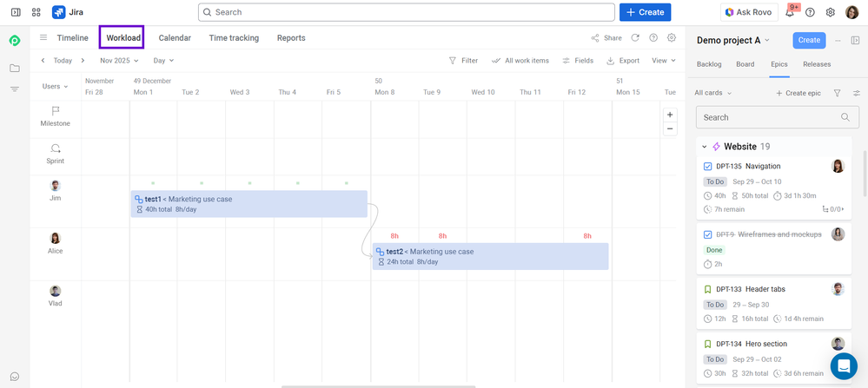This screenshot has width=868, height=388.
Task: Zoom out with the minus button
Action: point(670,128)
